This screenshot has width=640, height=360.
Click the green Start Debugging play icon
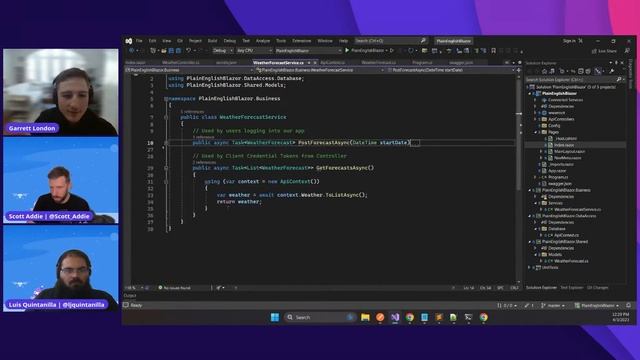[x=347, y=51]
